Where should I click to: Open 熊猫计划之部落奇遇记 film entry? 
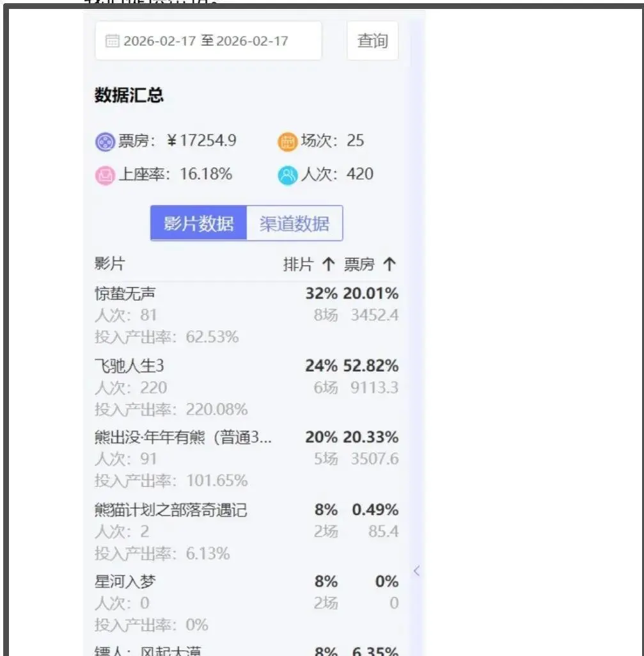pyautogui.click(x=171, y=510)
